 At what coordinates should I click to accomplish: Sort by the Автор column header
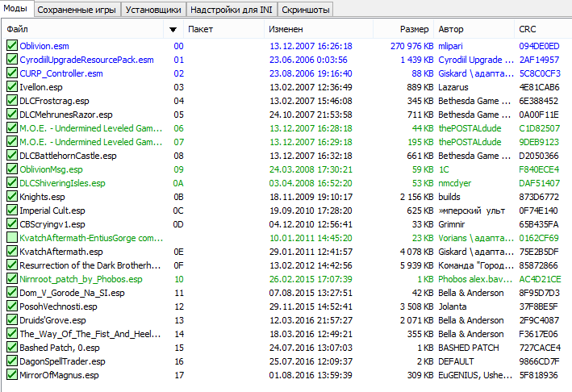pyautogui.click(x=474, y=29)
